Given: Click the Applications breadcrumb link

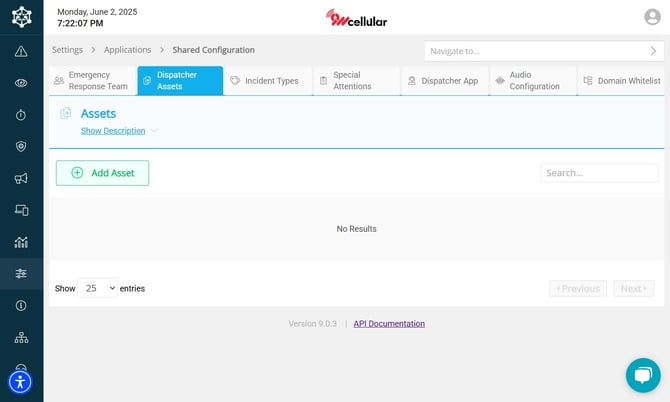Looking at the screenshot, I should [x=128, y=50].
